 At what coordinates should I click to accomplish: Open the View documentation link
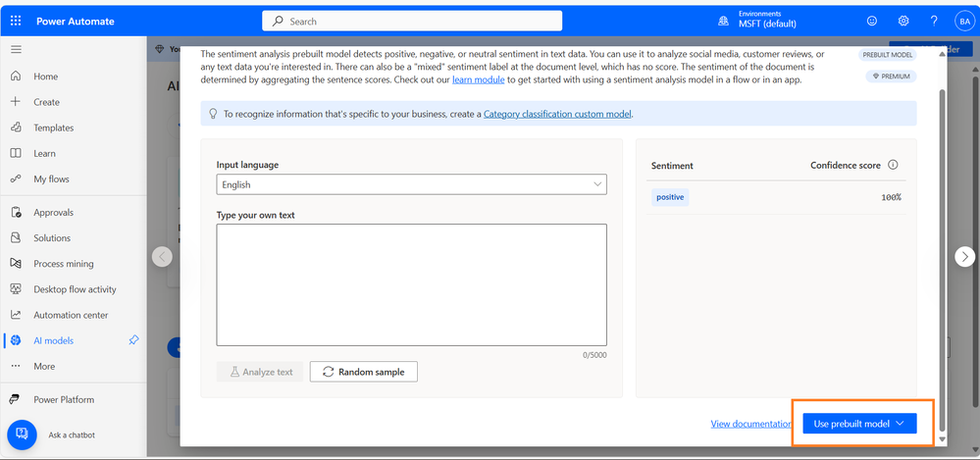point(751,424)
